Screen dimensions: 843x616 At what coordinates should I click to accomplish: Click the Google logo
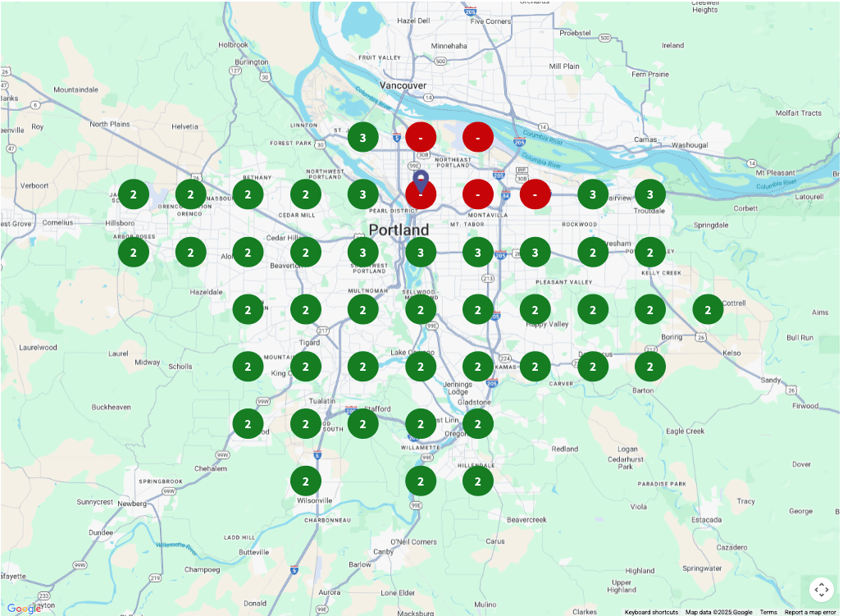pos(25,609)
